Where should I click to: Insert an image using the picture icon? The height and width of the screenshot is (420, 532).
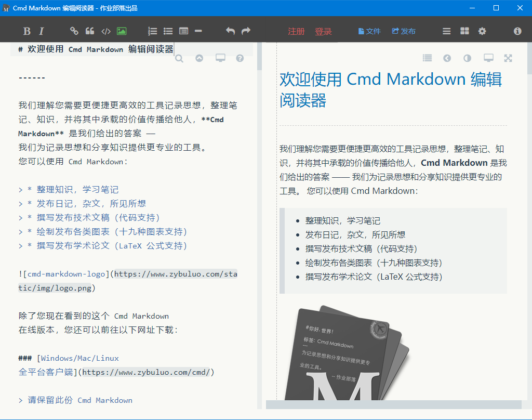[122, 31]
